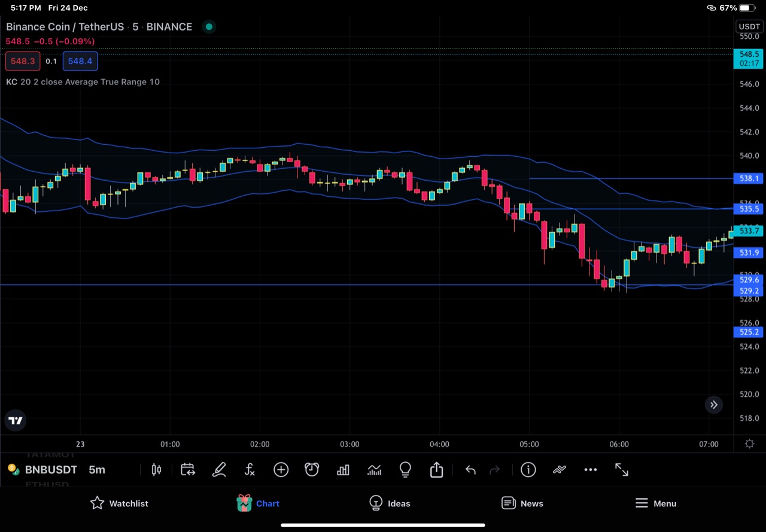Show symbol info with the info icon
766x532 pixels.
(x=528, y=470)
